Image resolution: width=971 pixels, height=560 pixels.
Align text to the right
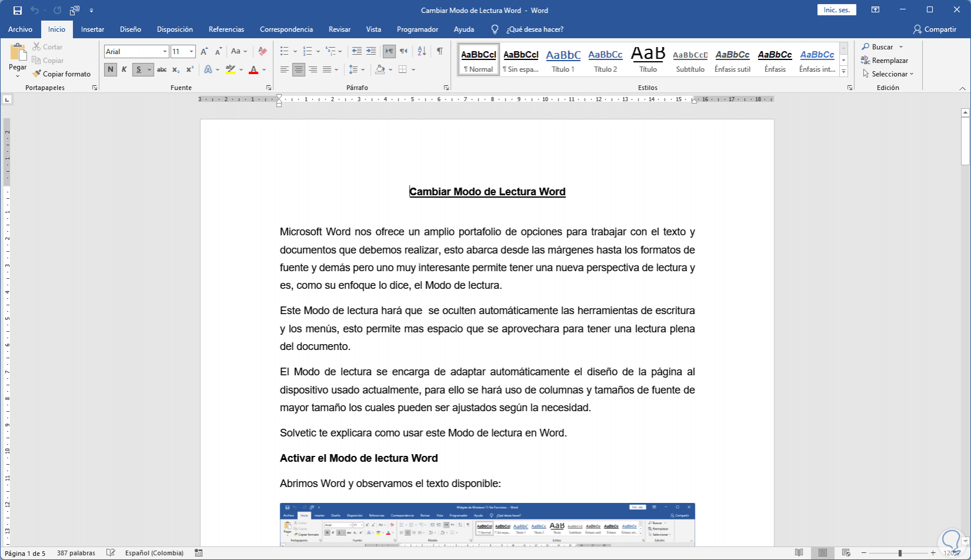(313, 69)
